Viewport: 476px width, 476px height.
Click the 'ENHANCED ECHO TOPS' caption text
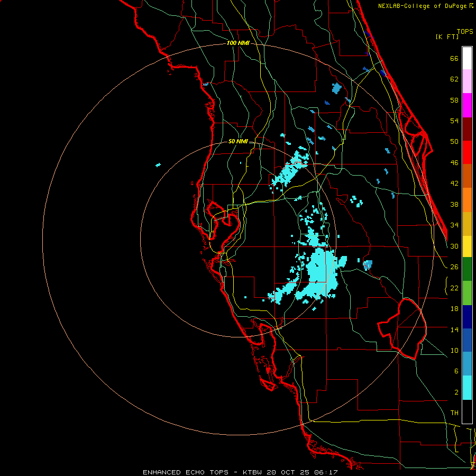[x=186, y=472]
